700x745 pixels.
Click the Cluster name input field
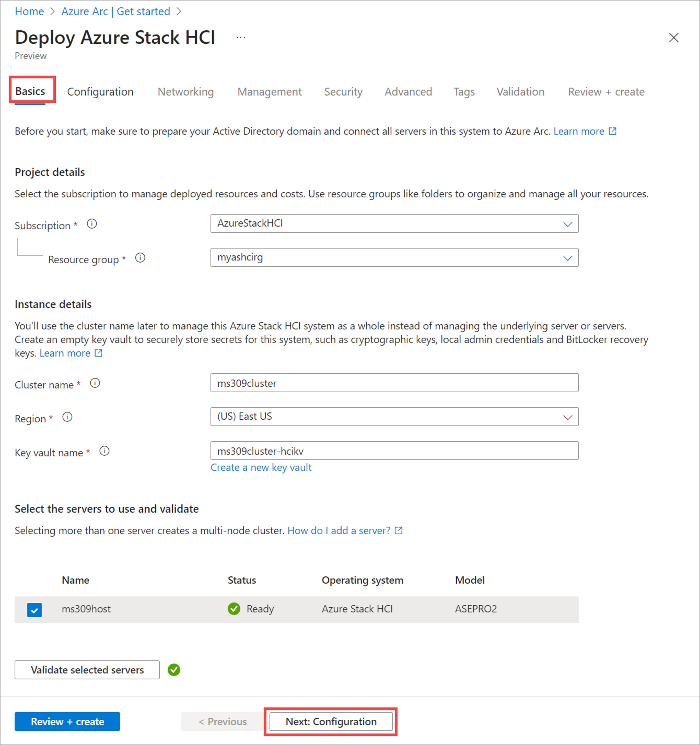pos(394,383)
